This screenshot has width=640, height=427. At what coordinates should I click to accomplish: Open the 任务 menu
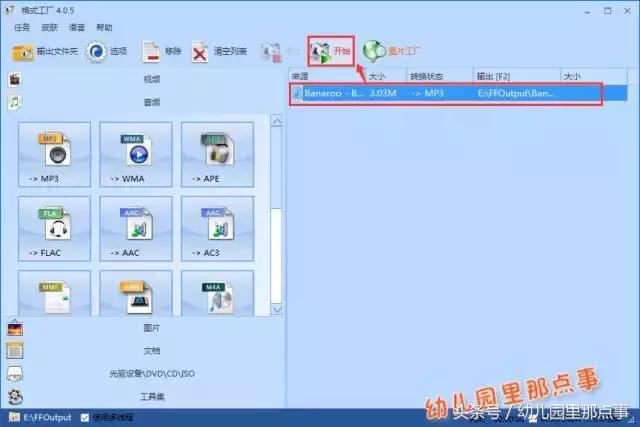pyautogui.click(x=22, y=27)
